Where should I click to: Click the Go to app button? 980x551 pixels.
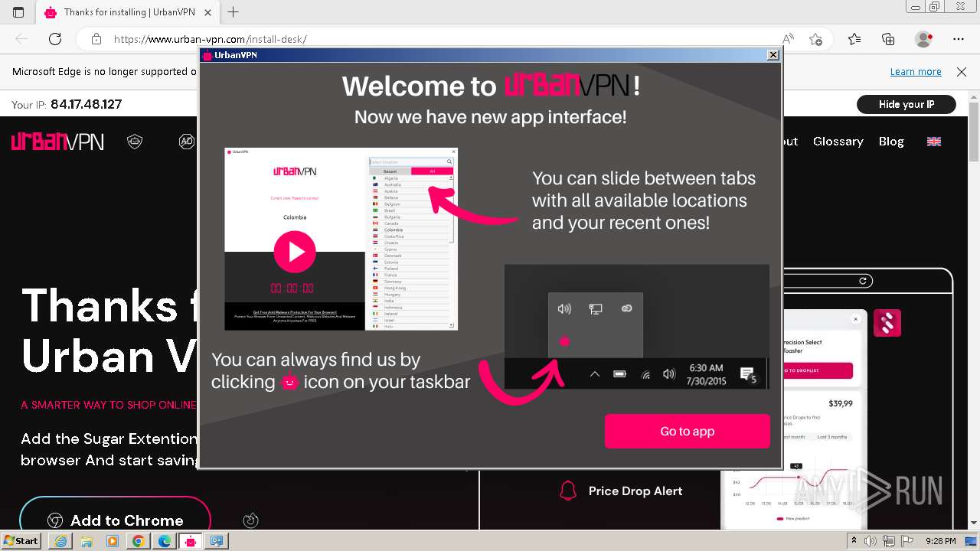[x=687, y=431]
